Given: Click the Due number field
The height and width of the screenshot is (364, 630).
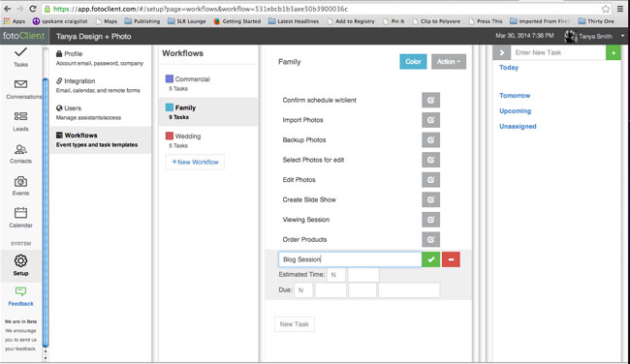Looking at the screenshot, I should point(303,290).
